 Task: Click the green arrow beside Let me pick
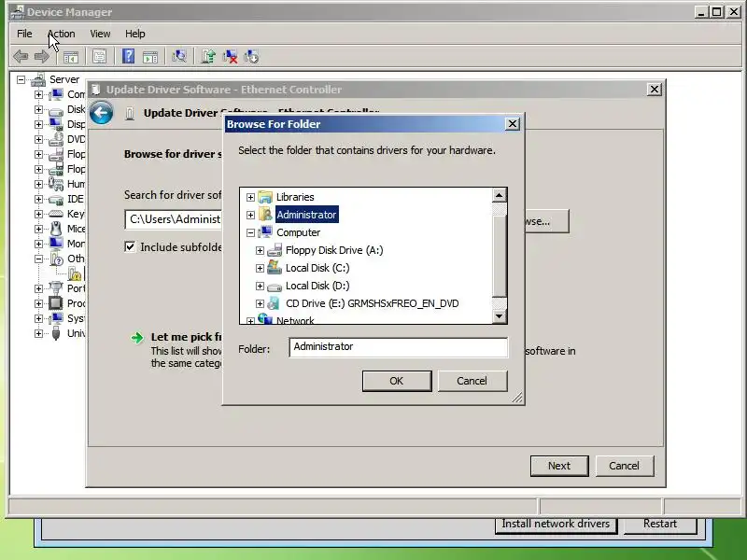[136, 338]
